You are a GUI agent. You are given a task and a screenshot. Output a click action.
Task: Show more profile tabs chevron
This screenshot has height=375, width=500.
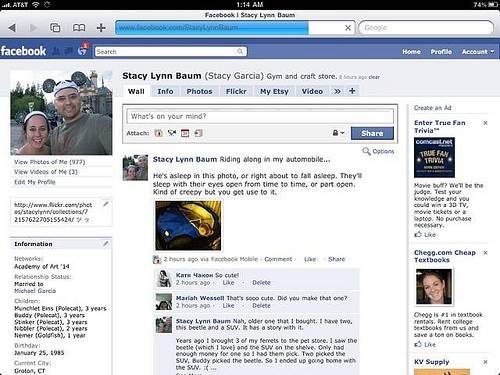point(337,91)
